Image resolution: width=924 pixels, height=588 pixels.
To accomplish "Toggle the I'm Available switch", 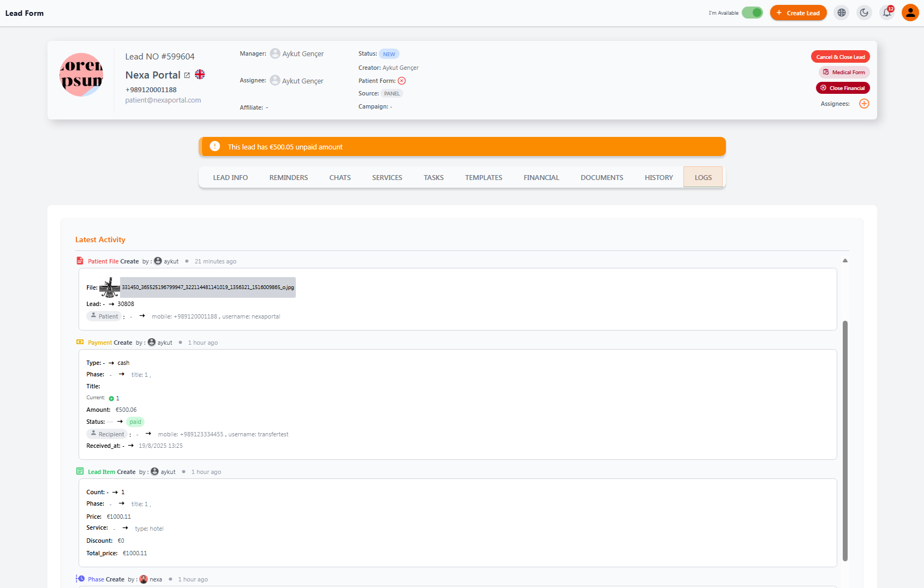I will click(752, 13).
